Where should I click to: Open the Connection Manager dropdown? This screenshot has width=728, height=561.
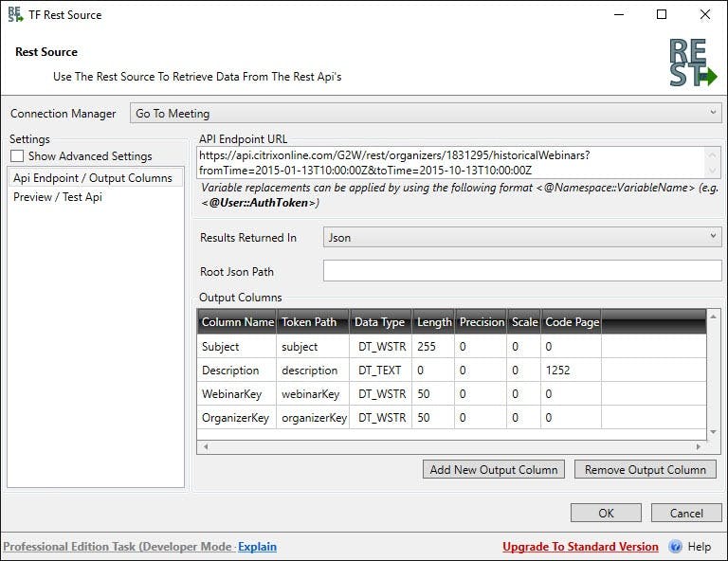pos(425,114)
